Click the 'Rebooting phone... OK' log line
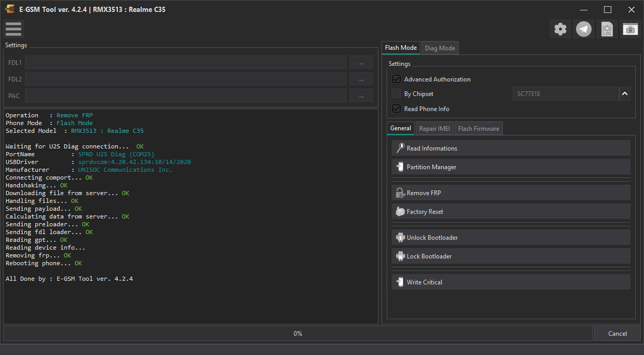644x355 pixels. tap(44, 263)
